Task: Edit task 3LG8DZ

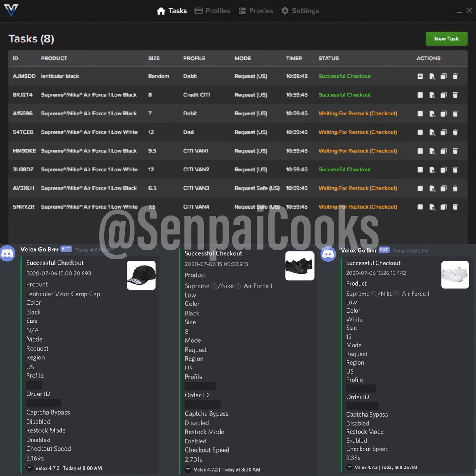Action: (432, 169)
